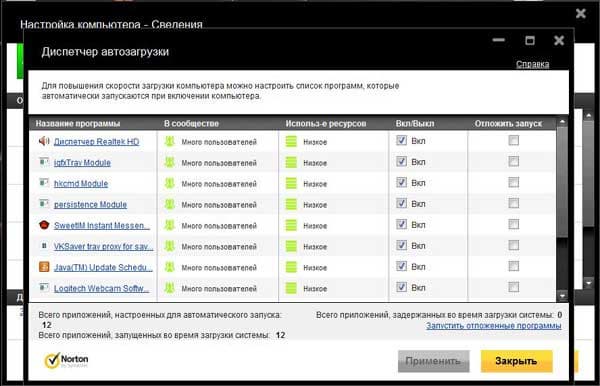This screenshot has width=600, height=386.
Task: Click the Java Update Scheduler icon
Action: (44, 267)
